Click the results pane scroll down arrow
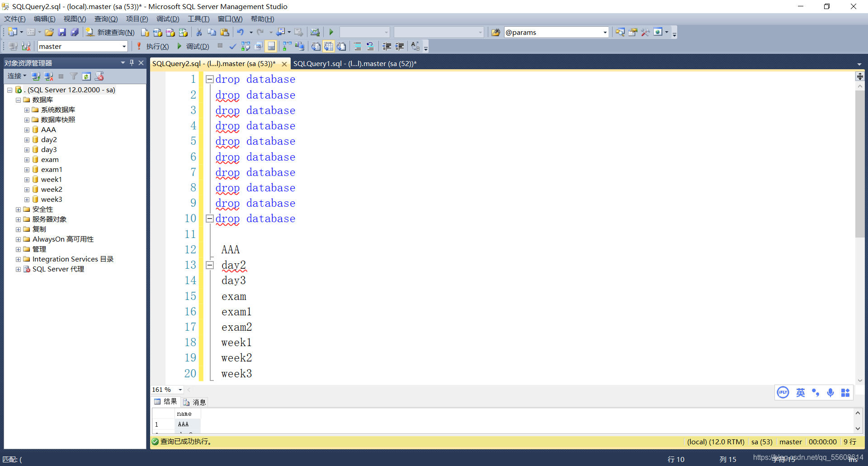Image resolution: width=868 pixels, height=466 pixels. click(x=858, y=428)
